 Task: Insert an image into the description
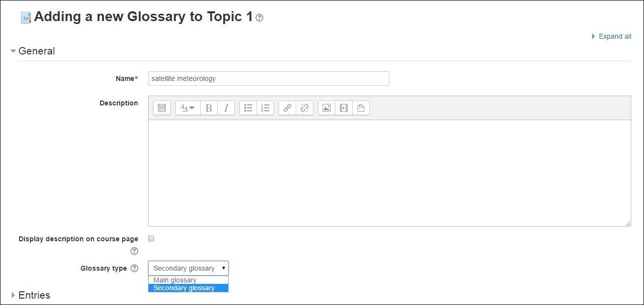tap(327, 108)
